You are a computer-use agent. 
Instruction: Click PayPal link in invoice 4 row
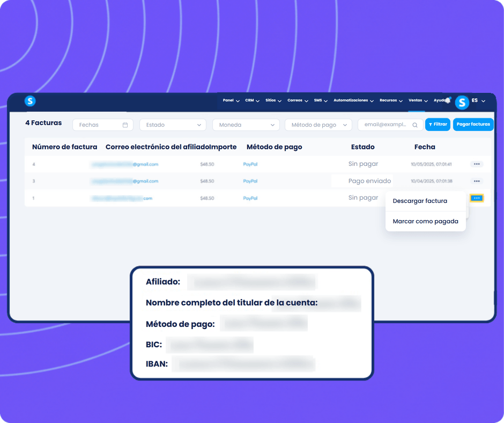250,164
